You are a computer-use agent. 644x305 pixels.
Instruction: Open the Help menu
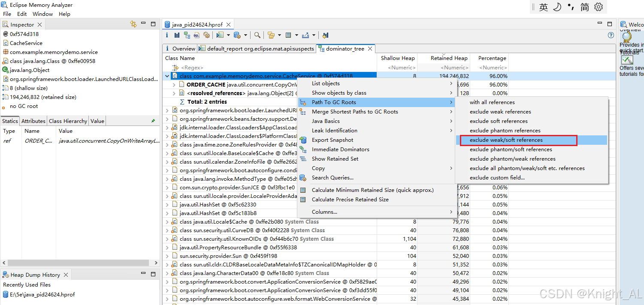click(x=64, y=14)
